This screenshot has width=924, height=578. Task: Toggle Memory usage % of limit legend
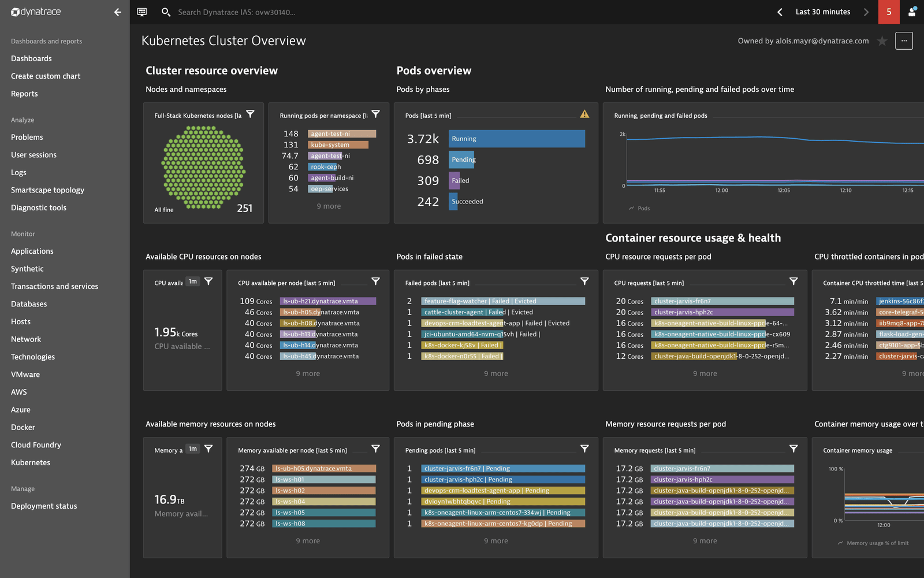click(x=873, y=543)
